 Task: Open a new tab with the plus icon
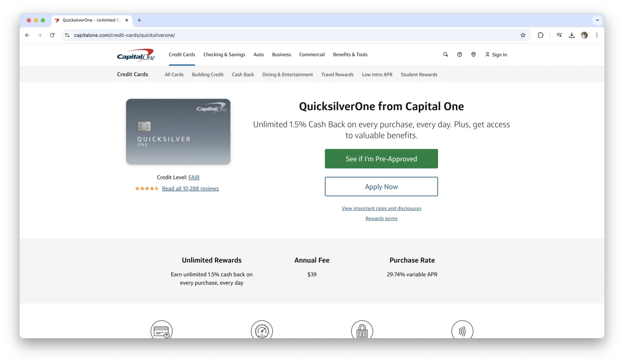click(139, 20)
